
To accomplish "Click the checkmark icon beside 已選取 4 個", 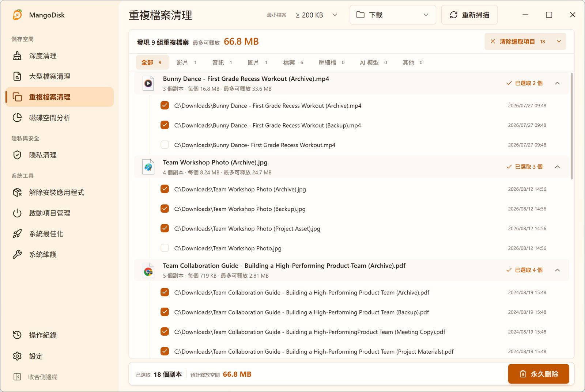I will coord(509,270).
